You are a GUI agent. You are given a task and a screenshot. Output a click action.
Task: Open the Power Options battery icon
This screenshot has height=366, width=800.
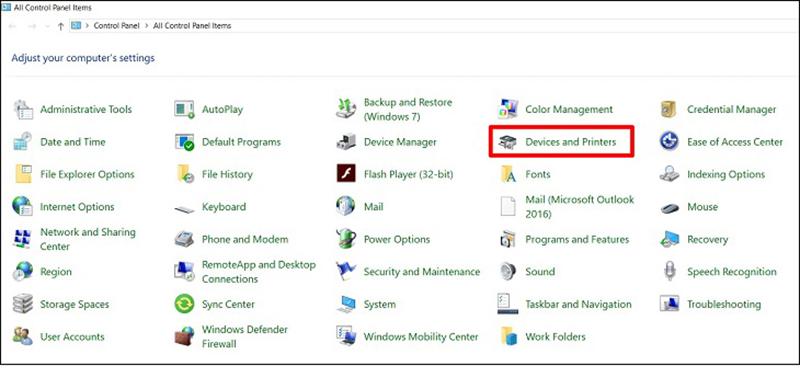[346, 239]
